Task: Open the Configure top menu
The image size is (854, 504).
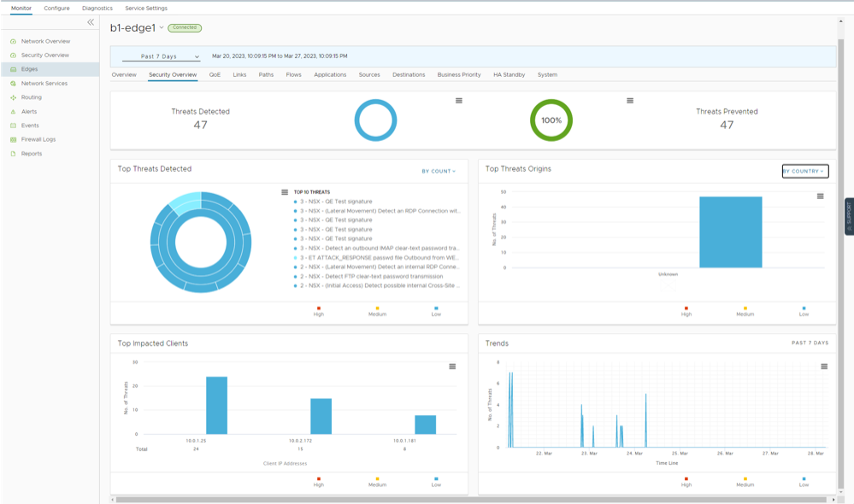Action: [x=56, y=8]
